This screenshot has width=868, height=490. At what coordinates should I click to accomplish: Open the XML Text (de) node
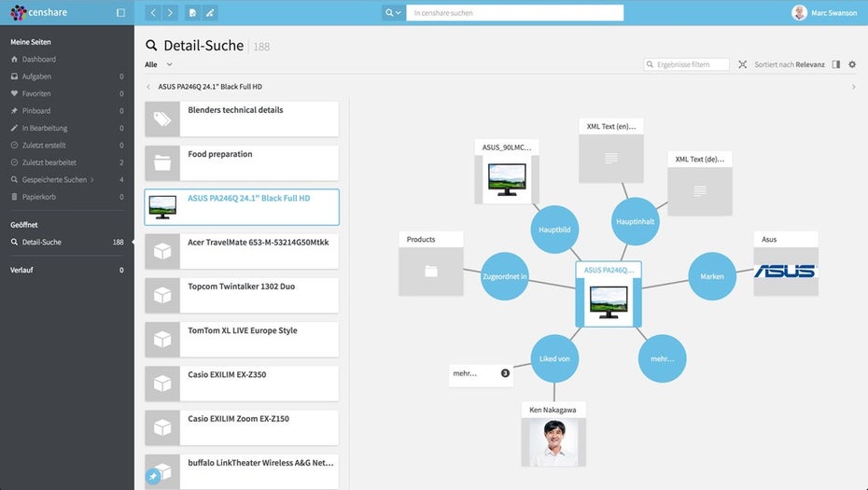coord(700,183)
